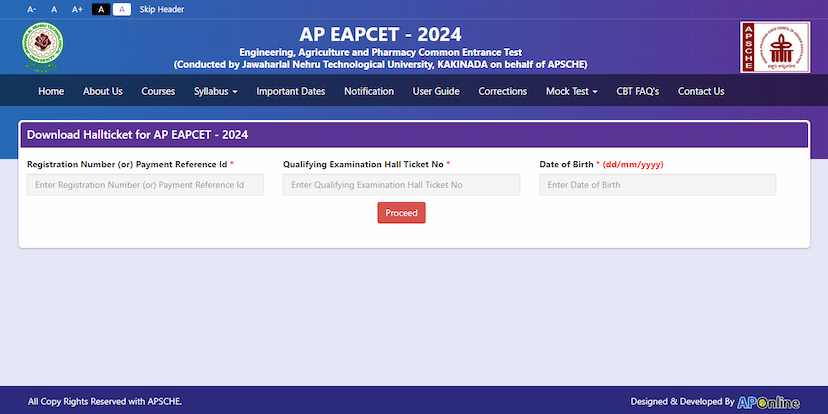This screenshot has width=828, height=414.
Task: Reset font size with plain A button
Action: [54, 10]
